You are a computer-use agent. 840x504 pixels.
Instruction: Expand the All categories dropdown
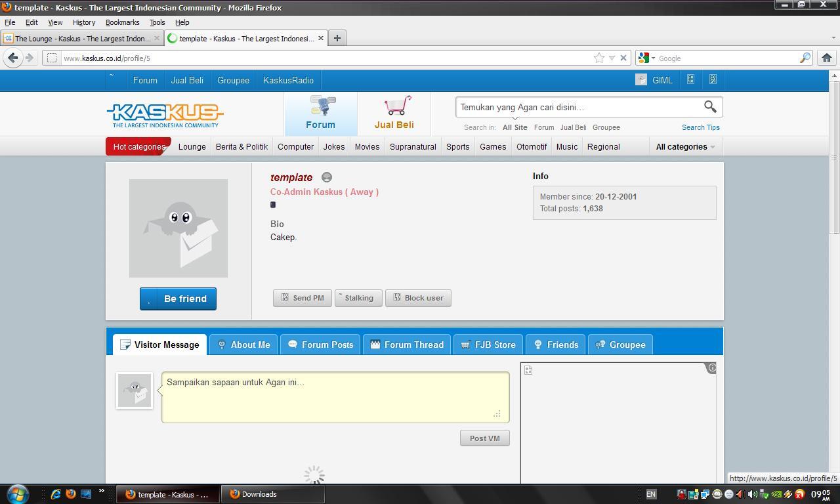click(x=685, y=146)
